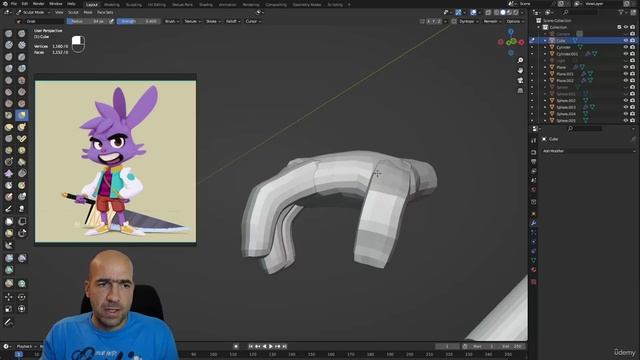
Task: Hide Sphere.003 via eye icon
Action: point(626,107)
